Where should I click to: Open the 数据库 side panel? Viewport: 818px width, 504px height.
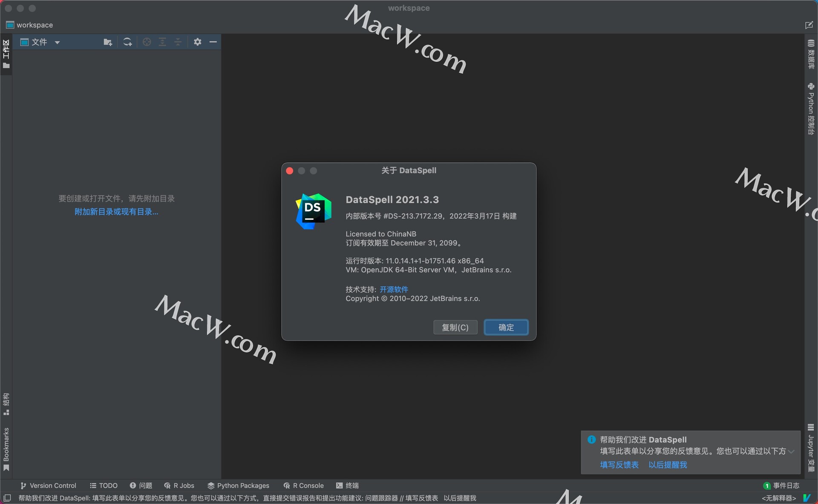811,55
